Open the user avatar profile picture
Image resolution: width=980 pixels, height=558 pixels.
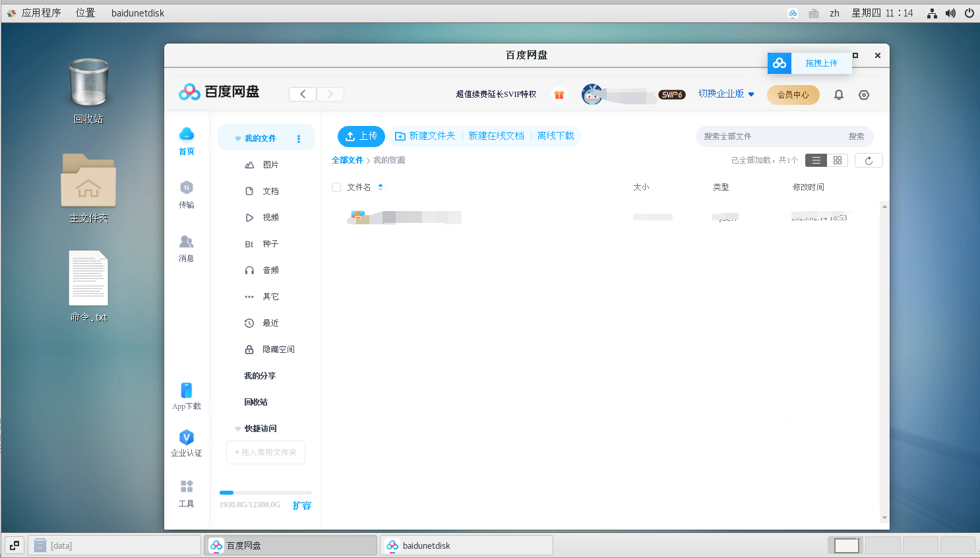(592, 94)
